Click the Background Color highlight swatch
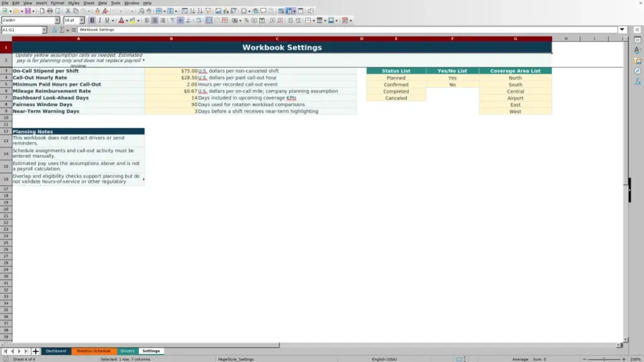The width and height of the screenshot is (644, 362). 133,20
